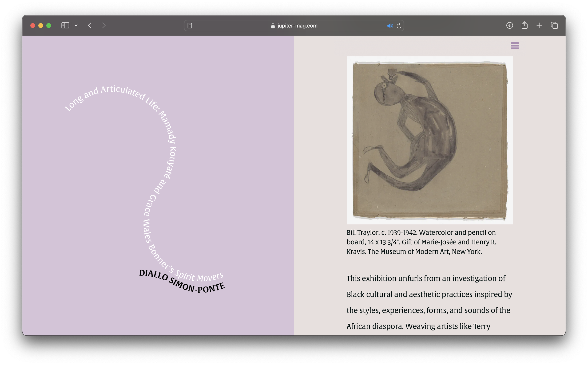Show the Safari downloads
This screenshot has width=588, height=365.
click(509, 25)
